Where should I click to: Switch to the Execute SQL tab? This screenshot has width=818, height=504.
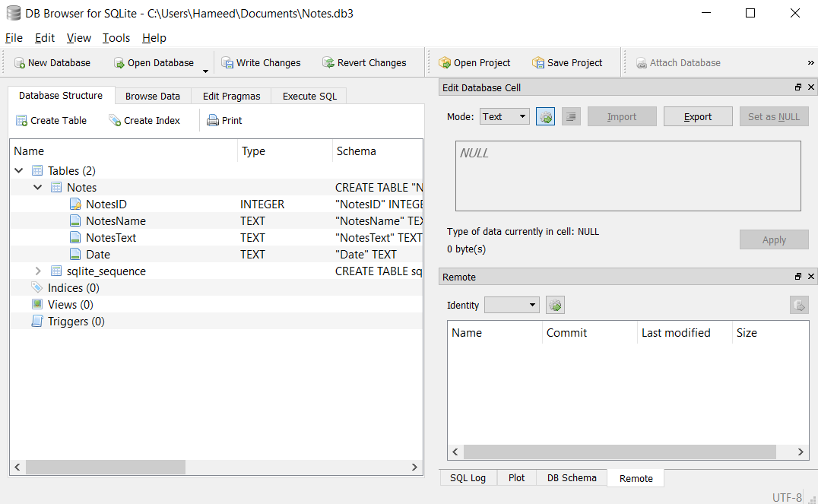coord(309,96)
